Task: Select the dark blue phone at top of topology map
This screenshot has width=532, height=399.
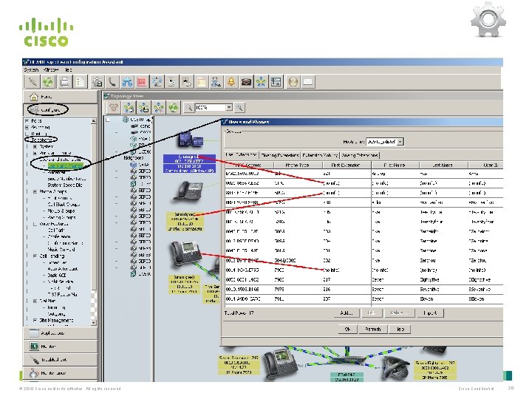Action: (x=191, y=139)
